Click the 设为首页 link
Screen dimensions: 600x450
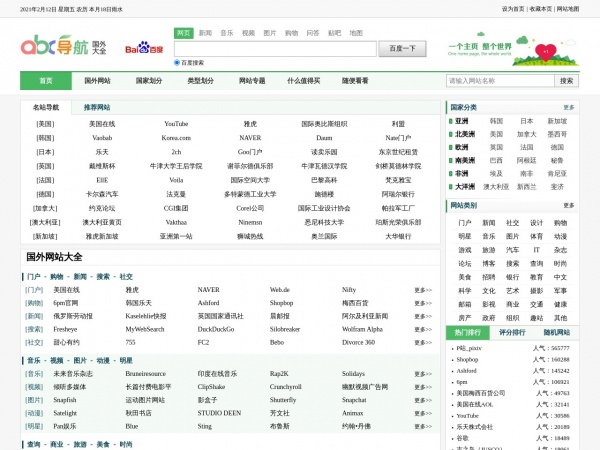[x=513, y=9]
